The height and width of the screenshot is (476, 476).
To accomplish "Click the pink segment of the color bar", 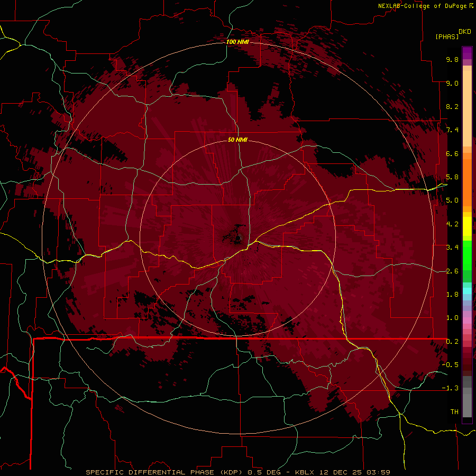I will coord(467,321).
